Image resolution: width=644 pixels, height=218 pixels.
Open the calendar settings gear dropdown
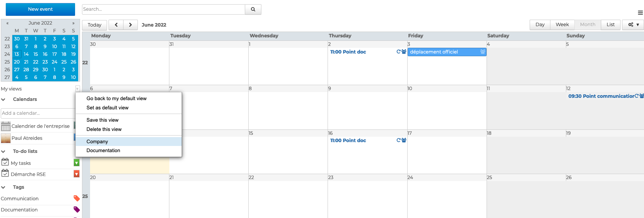pyautogui.click(x=633, y=25)
